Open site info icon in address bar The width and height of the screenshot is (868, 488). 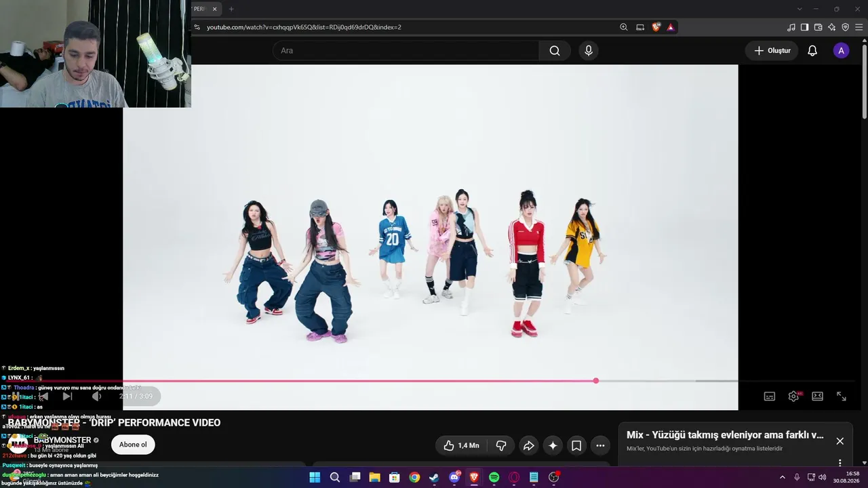[197, 27]
